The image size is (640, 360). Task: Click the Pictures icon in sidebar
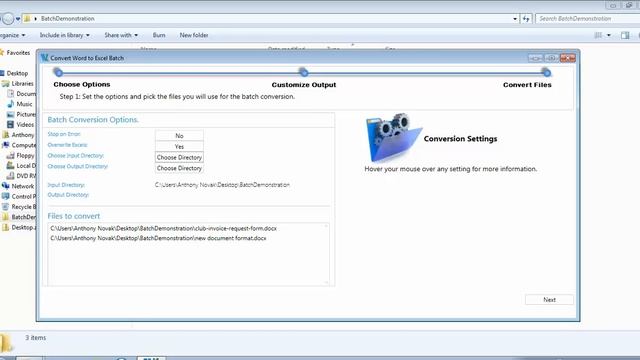coord(11,114)
